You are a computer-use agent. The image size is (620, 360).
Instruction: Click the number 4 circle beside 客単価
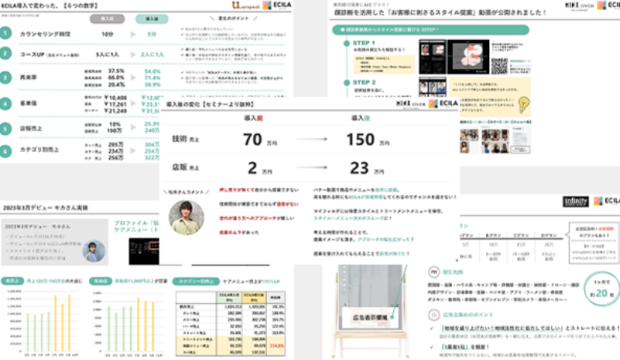pos(6,104)
